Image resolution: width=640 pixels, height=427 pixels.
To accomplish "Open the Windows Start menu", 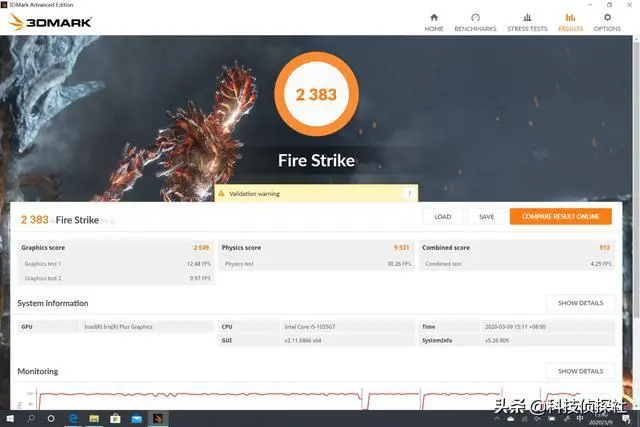I will pos(10,418).
